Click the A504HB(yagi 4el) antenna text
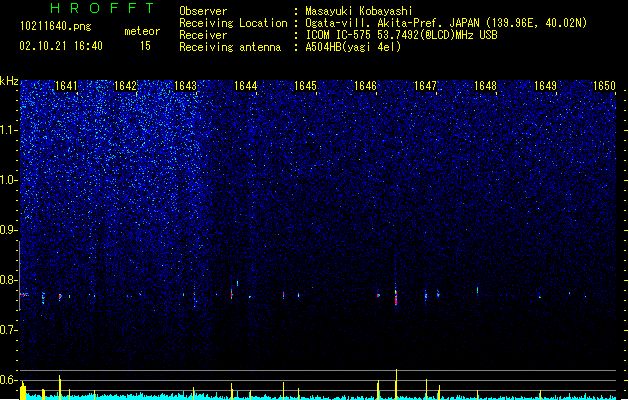Screen dimensions: 629x400 click(x=353, y=47)
